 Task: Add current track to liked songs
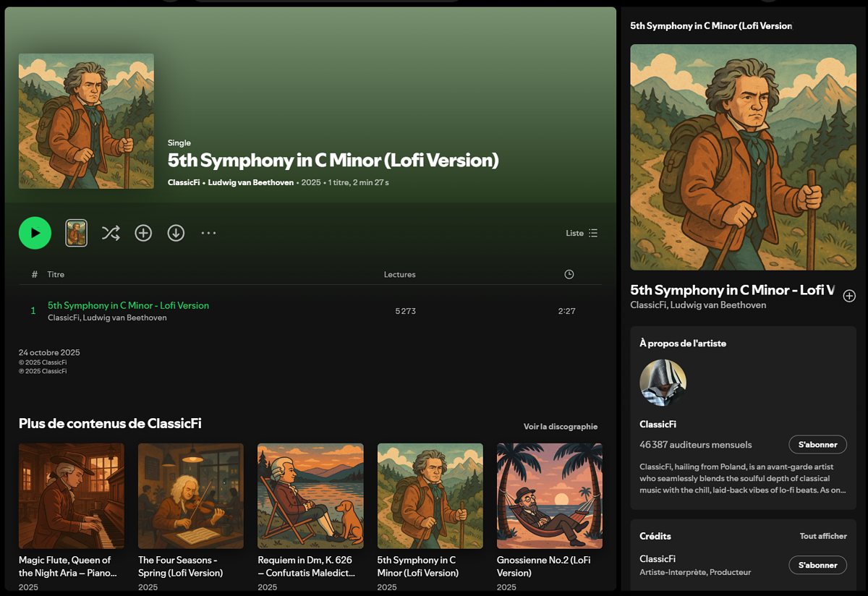849,296
